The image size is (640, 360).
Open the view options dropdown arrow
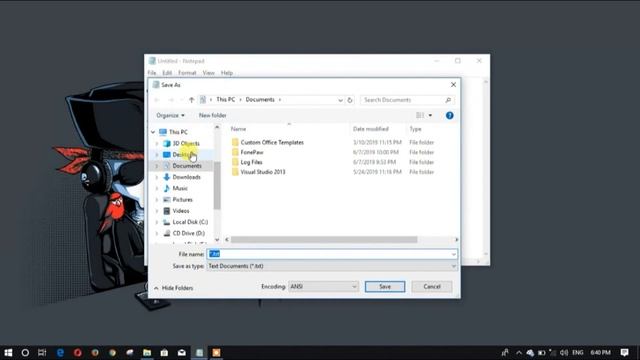(x=430, y=116)
